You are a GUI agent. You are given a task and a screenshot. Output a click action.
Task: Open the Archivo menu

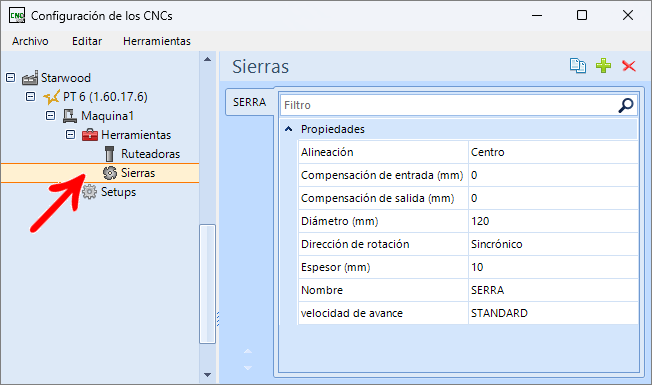30,41
